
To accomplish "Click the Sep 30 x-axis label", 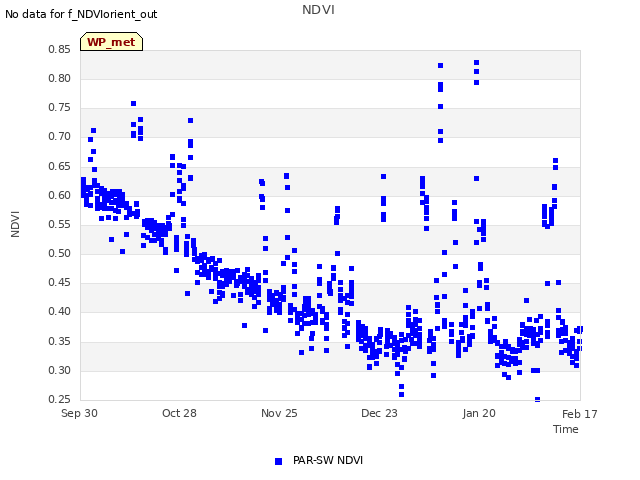I will coord(79,413).
